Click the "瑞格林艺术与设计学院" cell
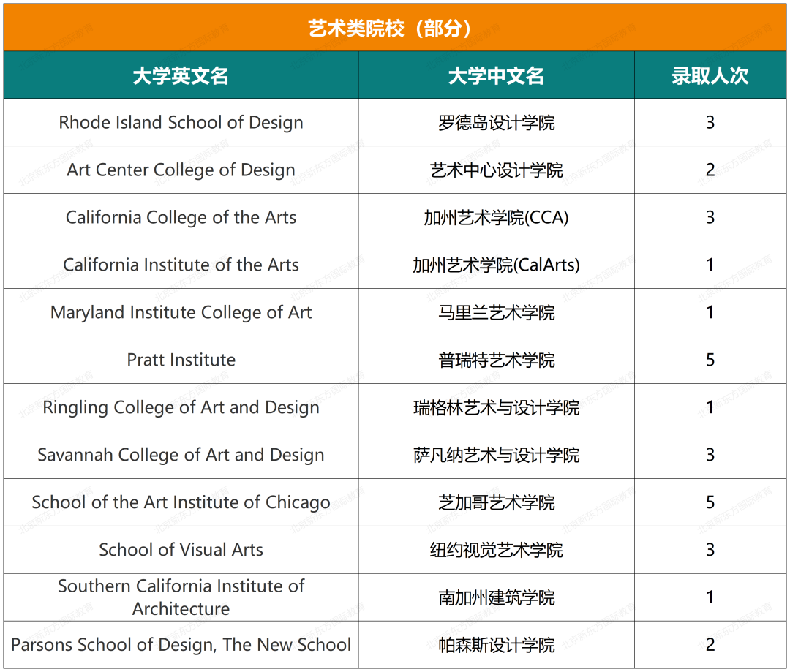The width and height of the screenshot is (790, 672). click(496, 407)
